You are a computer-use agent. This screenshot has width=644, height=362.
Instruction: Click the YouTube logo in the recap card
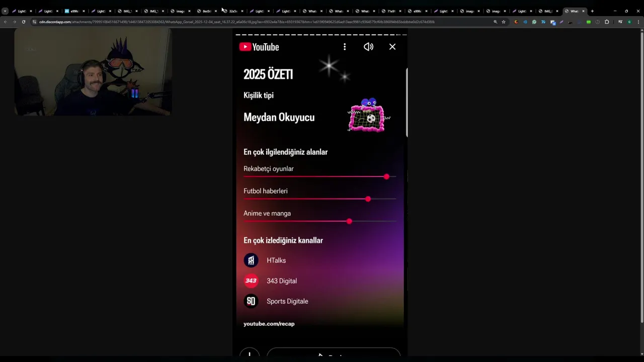click(259, 47)
